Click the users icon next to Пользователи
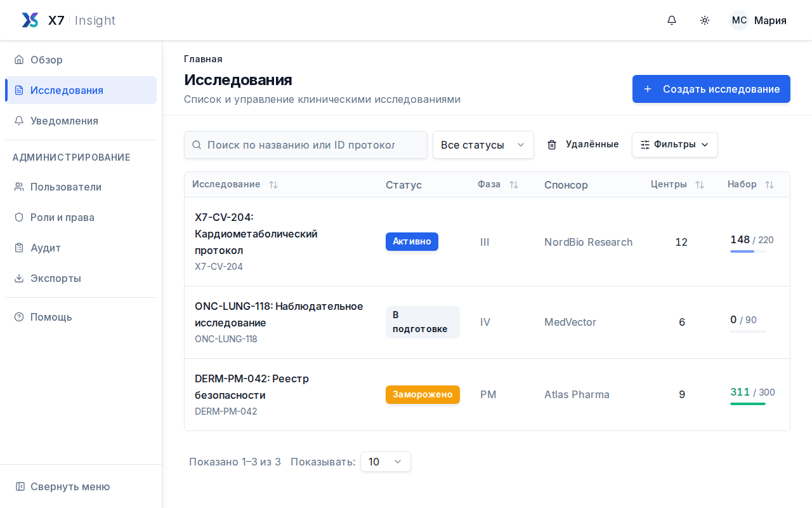Screen dimensions: 812x508 click(x=19, y=187)
